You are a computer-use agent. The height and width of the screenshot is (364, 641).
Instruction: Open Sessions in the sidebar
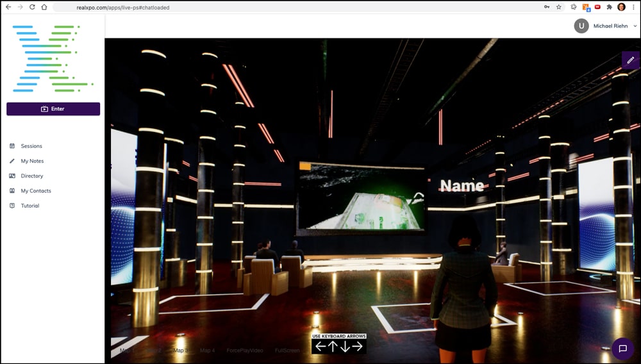[31, 146]
